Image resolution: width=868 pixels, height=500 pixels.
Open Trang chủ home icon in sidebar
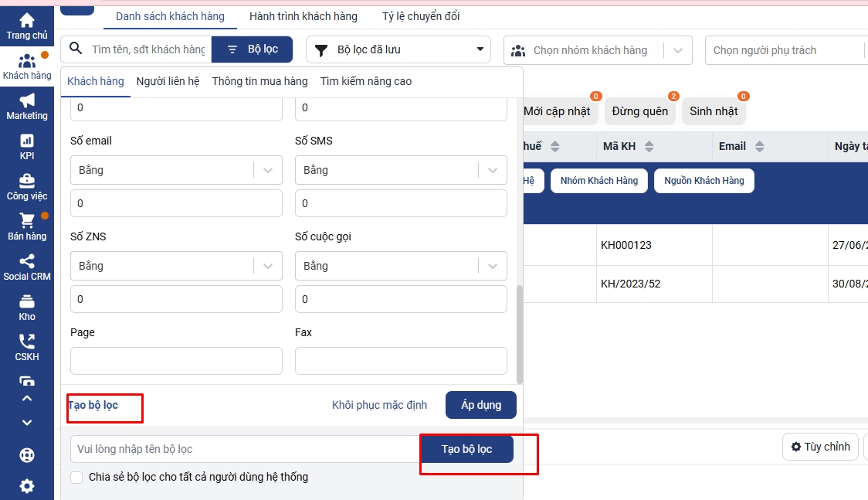[27, 22]
